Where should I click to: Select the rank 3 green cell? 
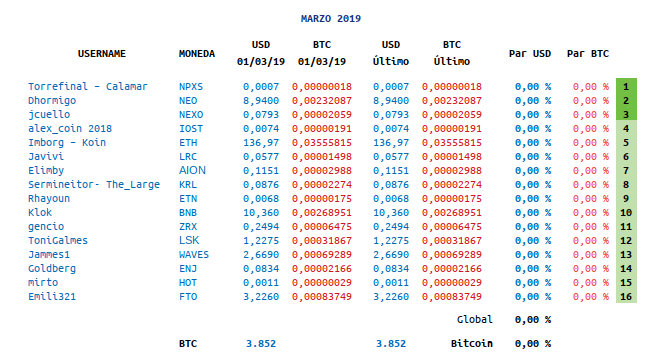coord(626,114)
